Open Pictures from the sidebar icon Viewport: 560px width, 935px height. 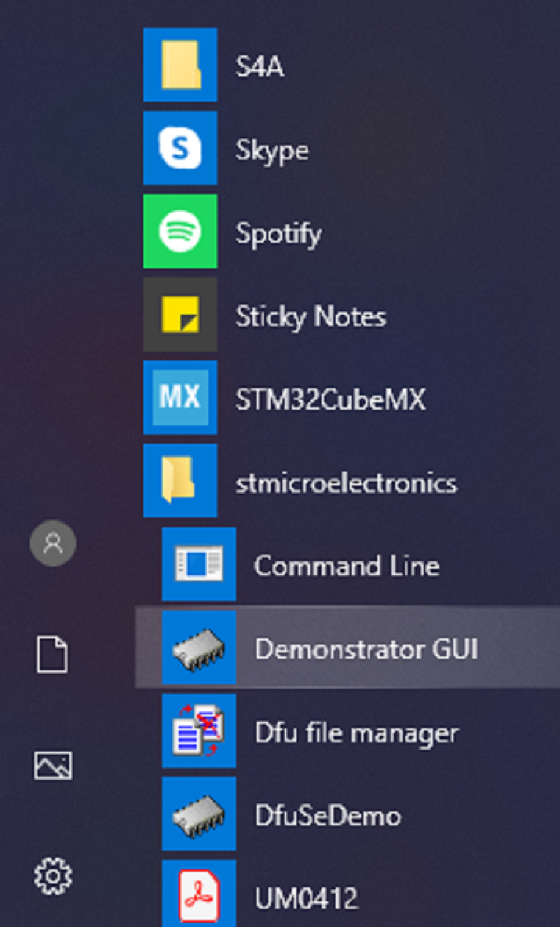(x=53, y=765)
